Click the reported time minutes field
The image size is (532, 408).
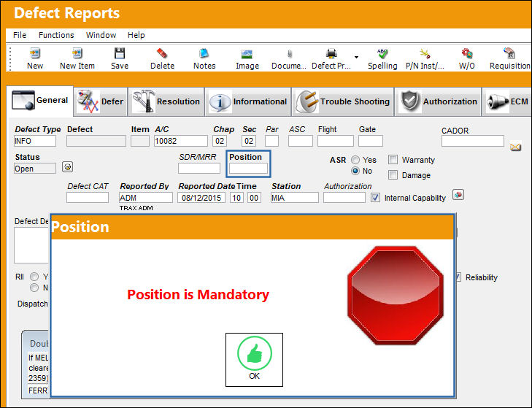point(254,198)
